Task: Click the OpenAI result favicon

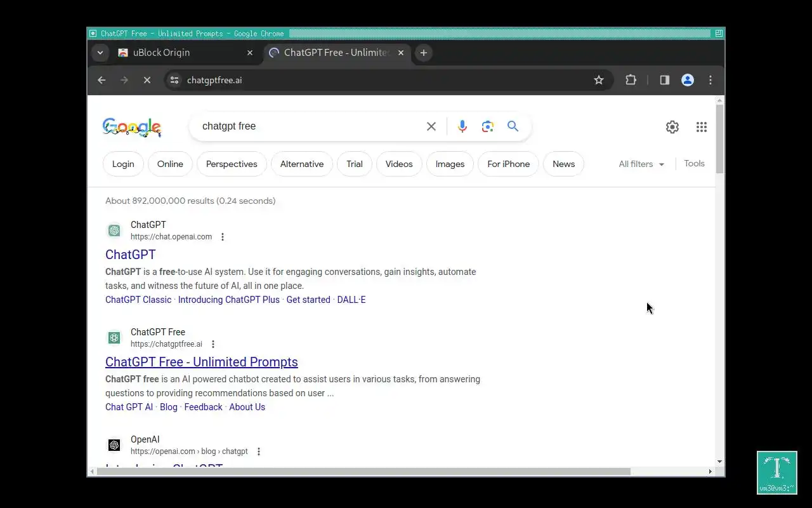Action: tap(114, 445)
